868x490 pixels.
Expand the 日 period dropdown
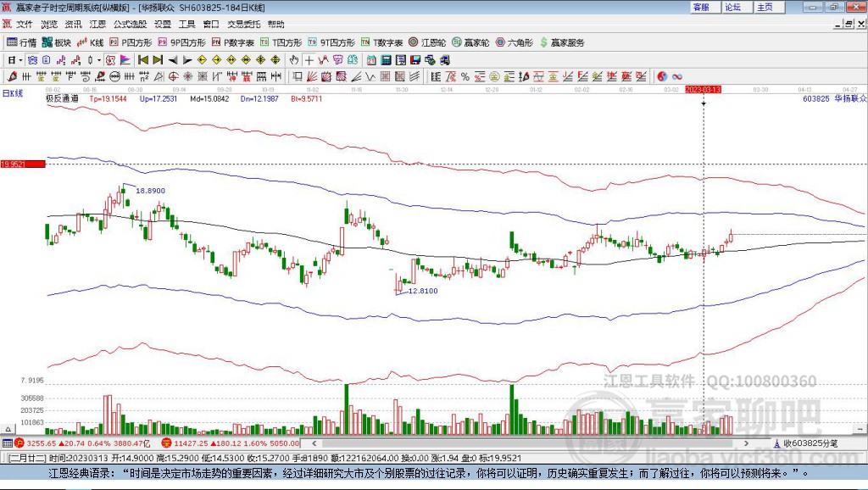pos(20,60)
